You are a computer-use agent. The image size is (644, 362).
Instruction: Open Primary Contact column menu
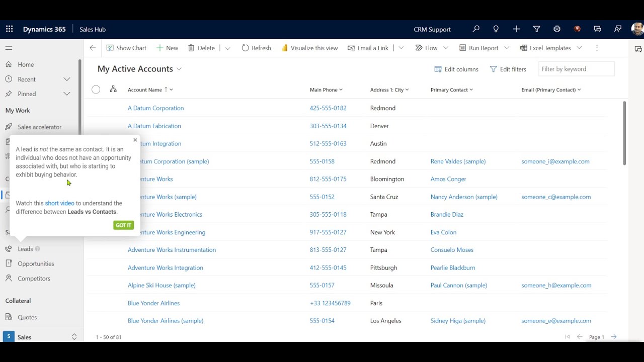point(452,89)
